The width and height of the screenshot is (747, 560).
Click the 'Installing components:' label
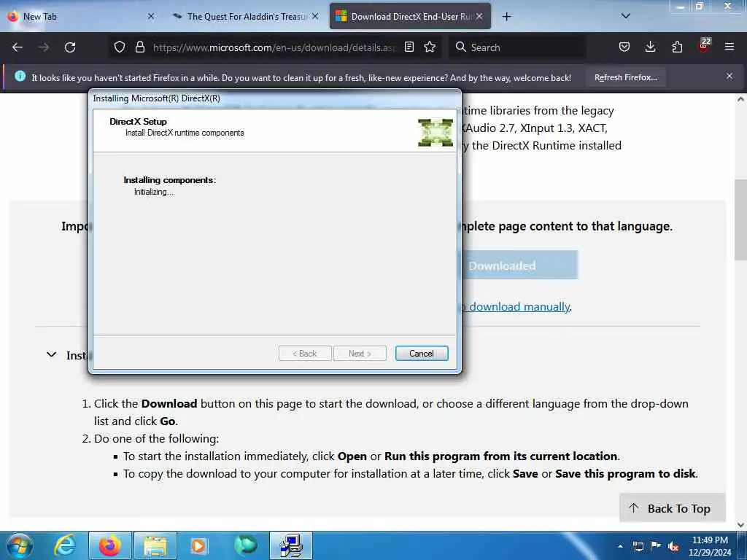(169, 180)
